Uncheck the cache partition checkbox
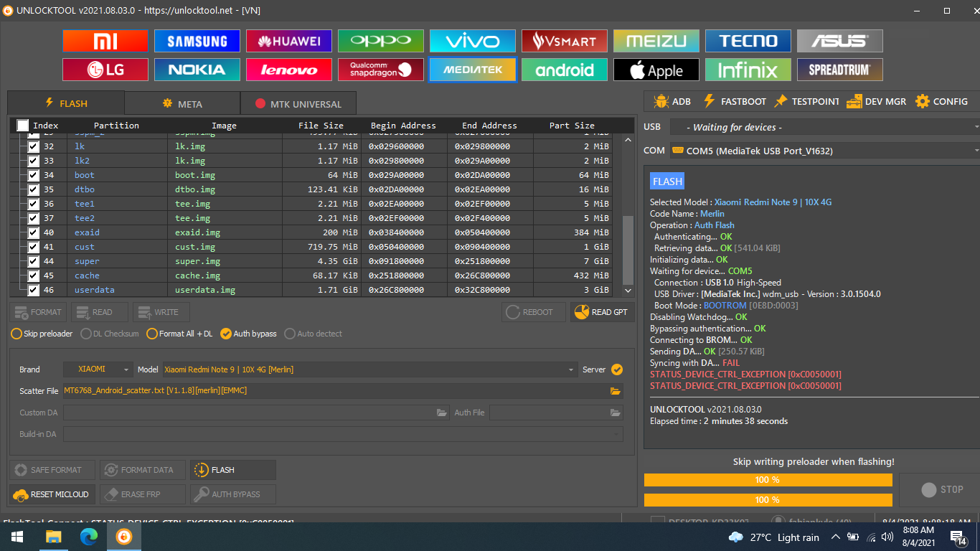Viewport: 980px width, 551px height. point(33,275)
